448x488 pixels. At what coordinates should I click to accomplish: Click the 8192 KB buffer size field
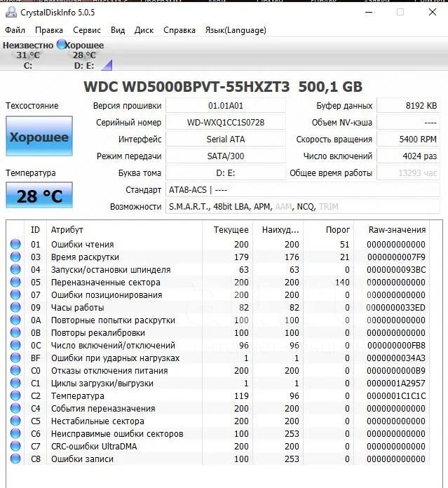tap(408, 105)
